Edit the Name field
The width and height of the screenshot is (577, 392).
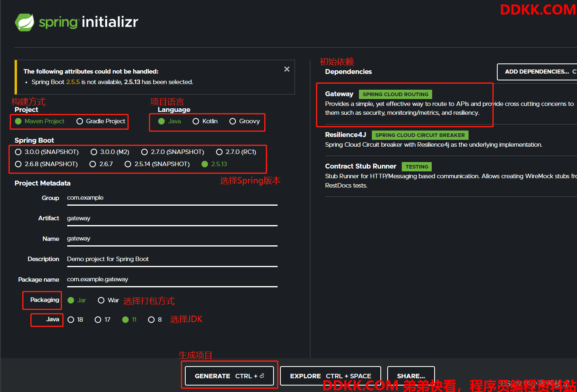(172, 238)
